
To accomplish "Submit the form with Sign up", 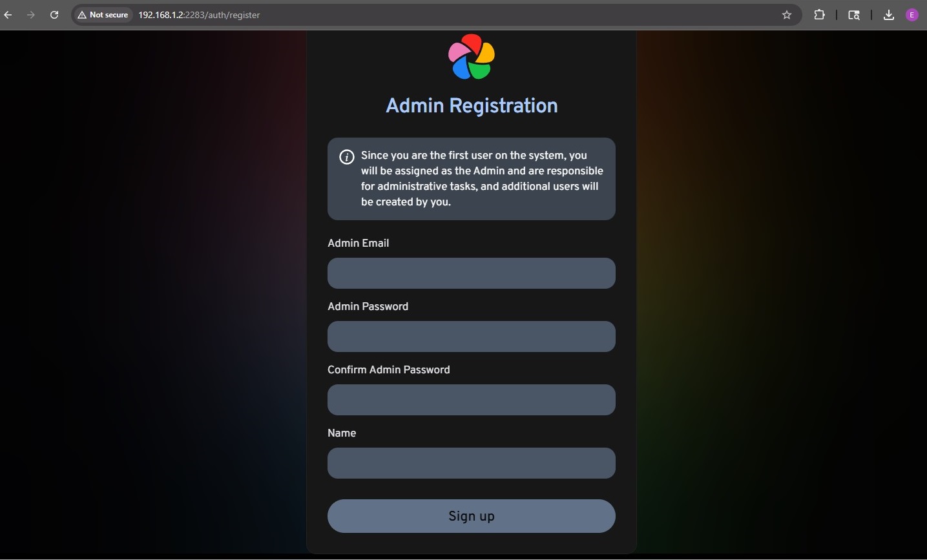I will (x=472, y=516).
